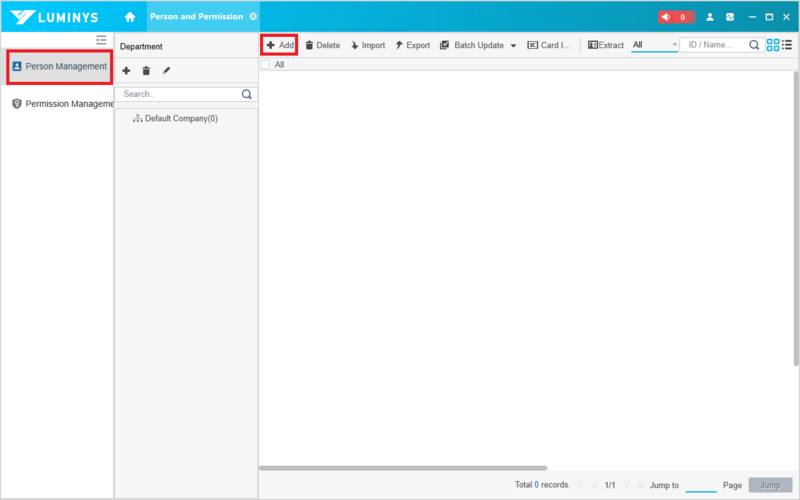Open the All filter dropdown
The height and width of the screenshot is (500, 800).
pyautogui.click(x=655, y=45)
